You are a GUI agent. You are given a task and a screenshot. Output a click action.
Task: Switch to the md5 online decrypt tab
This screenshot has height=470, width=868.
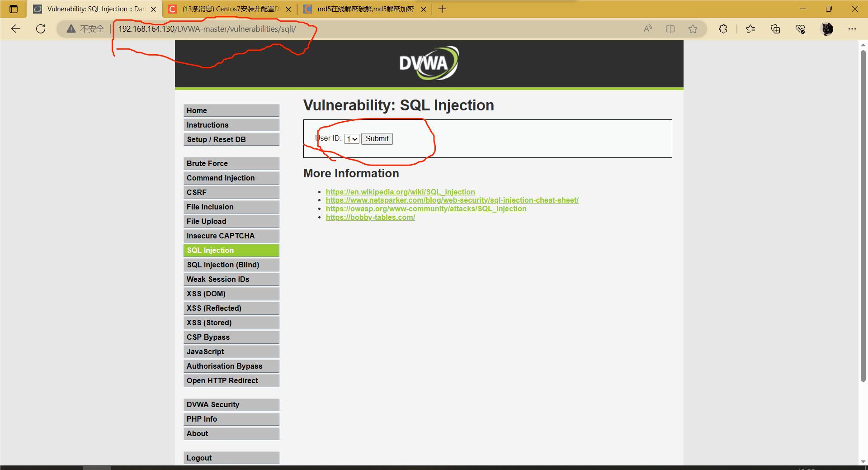[x=364, y=9]
